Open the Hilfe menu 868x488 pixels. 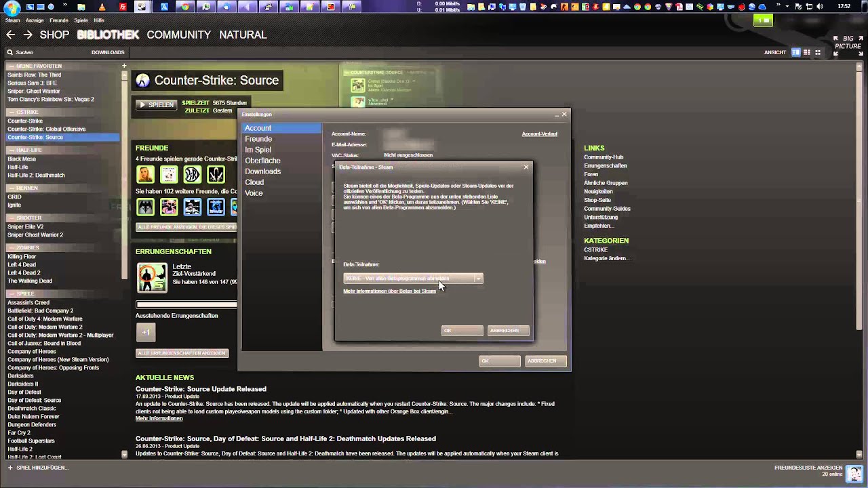(99, 20)
